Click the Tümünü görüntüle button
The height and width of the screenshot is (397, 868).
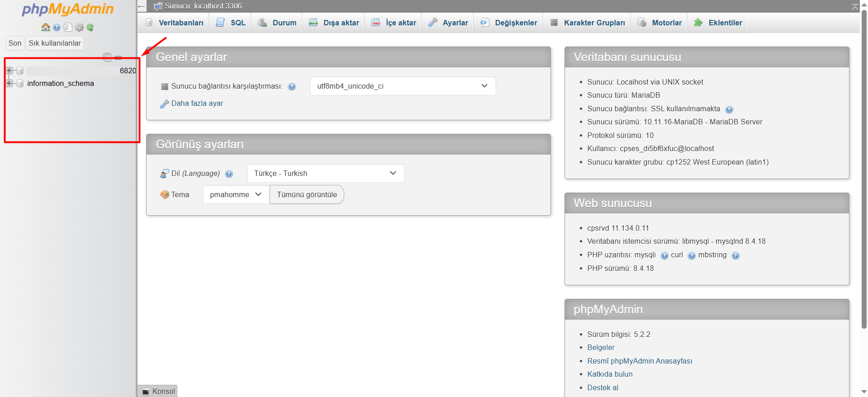point(307,194)
